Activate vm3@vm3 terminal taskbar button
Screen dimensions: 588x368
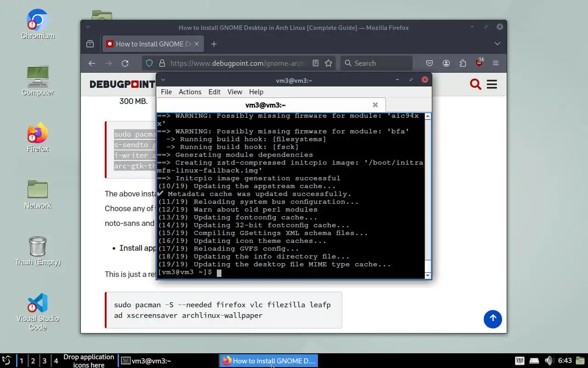168,361
